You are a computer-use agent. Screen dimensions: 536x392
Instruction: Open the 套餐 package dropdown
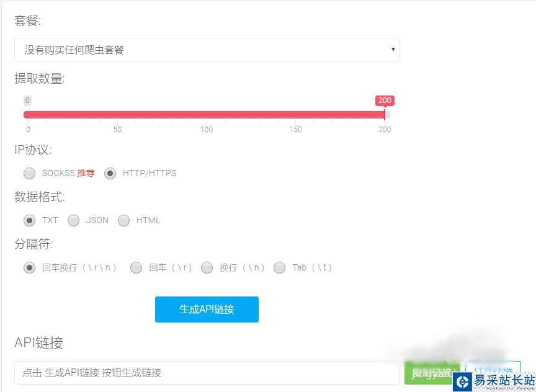207,50
